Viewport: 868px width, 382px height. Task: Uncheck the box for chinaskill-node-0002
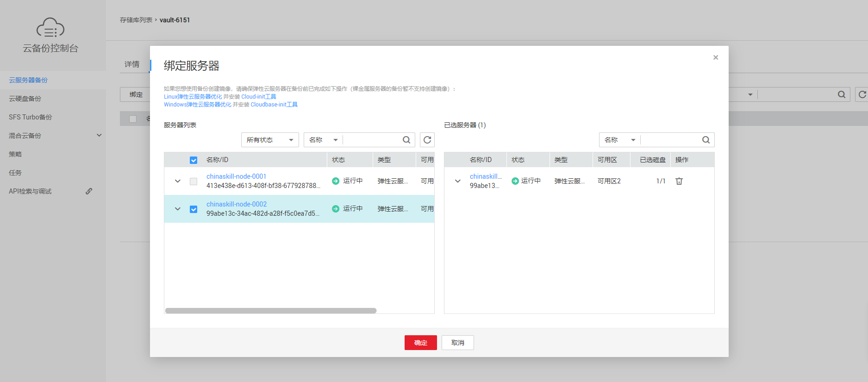point(194,209)
